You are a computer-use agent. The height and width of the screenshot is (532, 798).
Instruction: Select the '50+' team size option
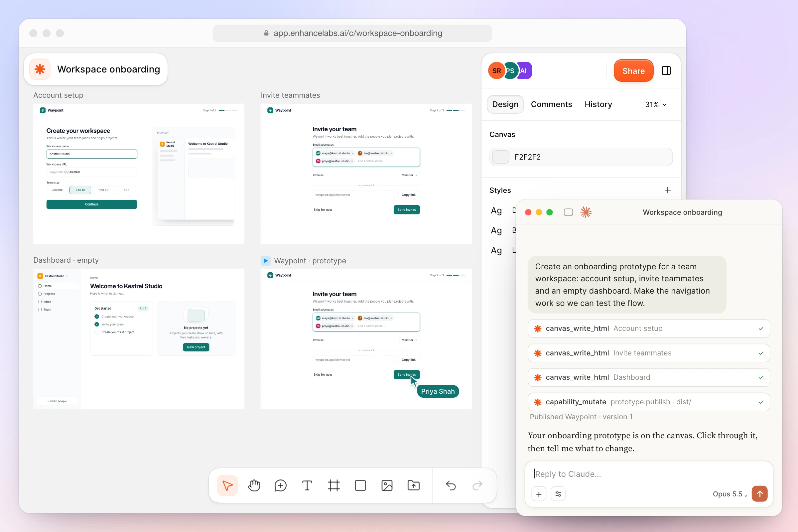point(126,190)
